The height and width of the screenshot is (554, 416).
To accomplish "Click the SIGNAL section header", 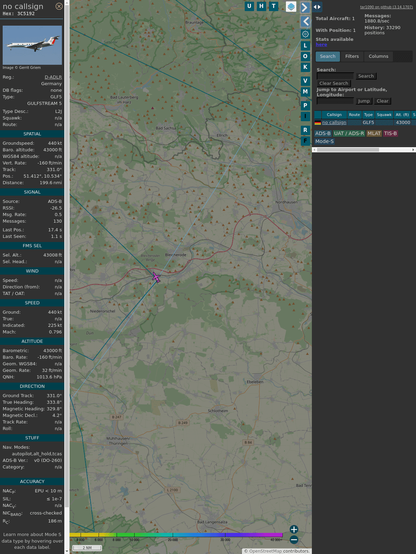I will point(32,192).
